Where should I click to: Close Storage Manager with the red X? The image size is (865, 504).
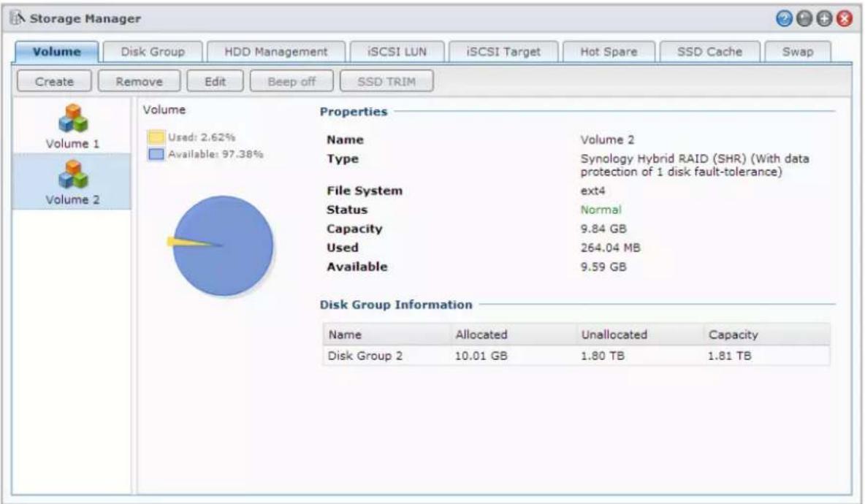tap(845, 19)
